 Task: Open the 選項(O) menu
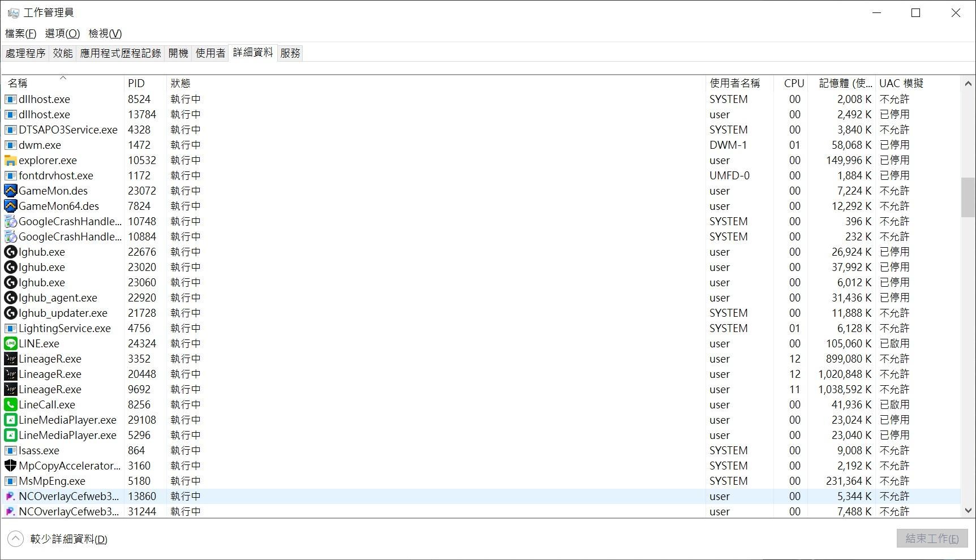tap(62, 33)
